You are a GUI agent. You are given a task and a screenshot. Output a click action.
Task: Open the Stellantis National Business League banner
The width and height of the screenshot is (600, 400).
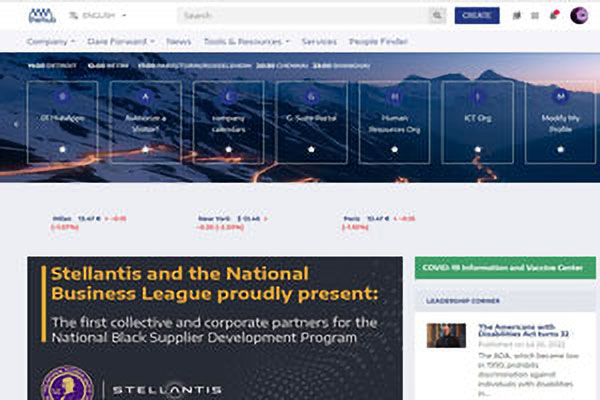point(215,328)
